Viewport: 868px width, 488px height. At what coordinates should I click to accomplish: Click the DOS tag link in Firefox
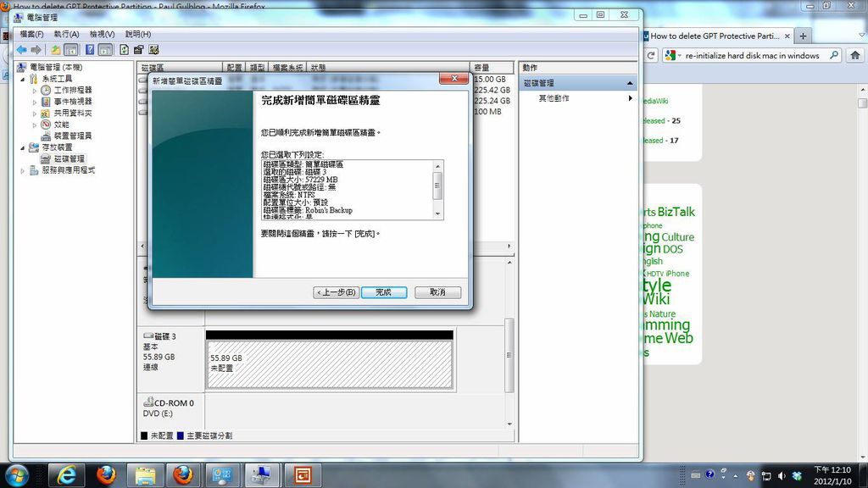[672, 250]
